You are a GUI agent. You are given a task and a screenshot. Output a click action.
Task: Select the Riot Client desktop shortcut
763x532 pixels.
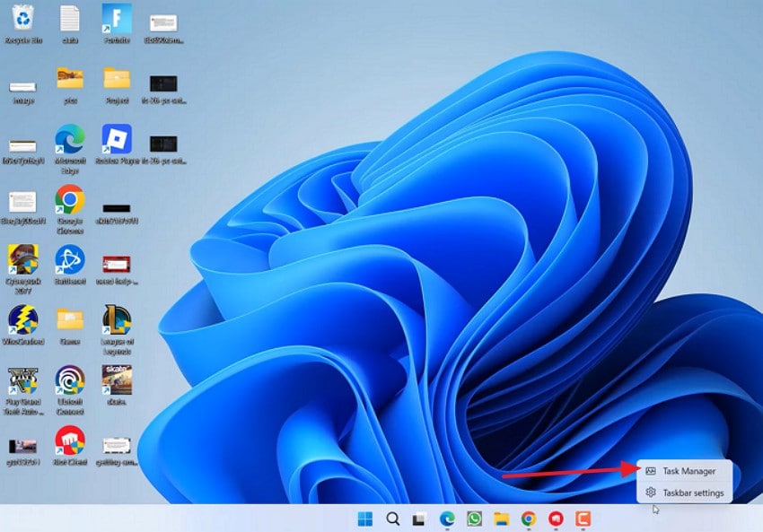pos(70,440)
